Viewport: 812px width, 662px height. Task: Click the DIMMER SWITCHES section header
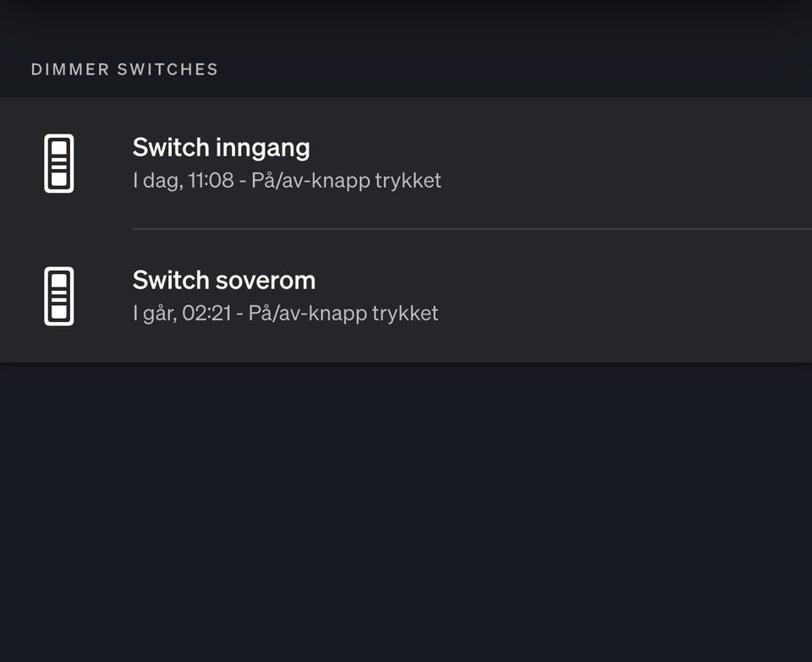[124, 69]
